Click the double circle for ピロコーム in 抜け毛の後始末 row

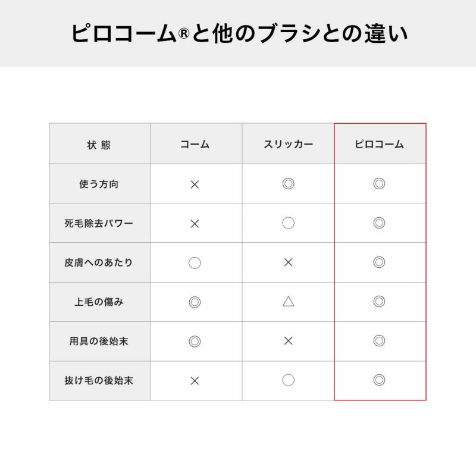pos(379,380)
